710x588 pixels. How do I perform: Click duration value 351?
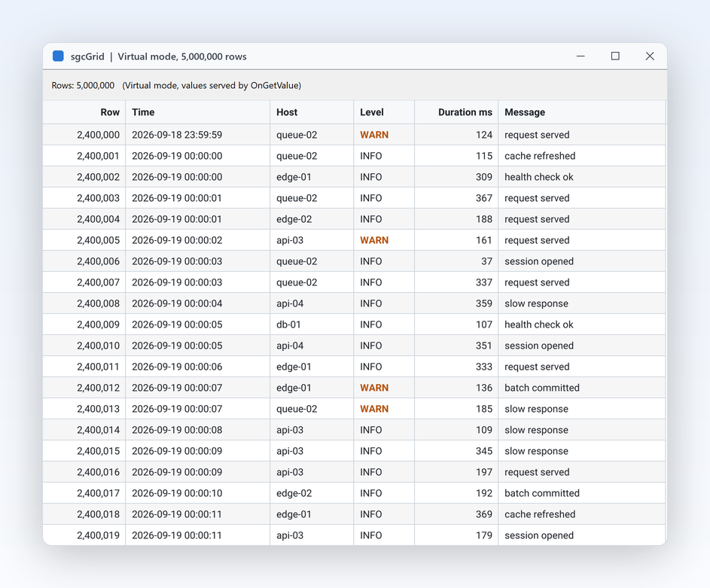click(483, 346)
